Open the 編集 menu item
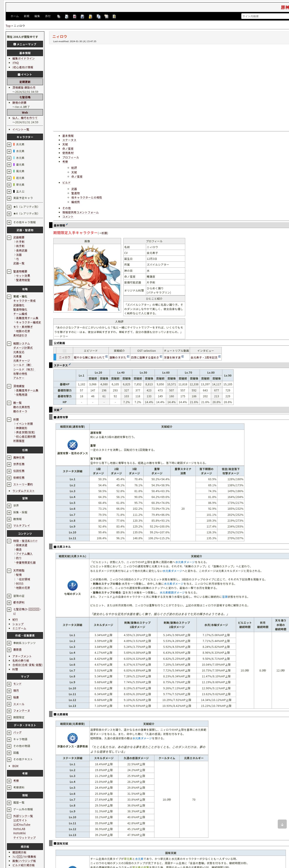Screen dimensions: 289x868 coord(37,16)
